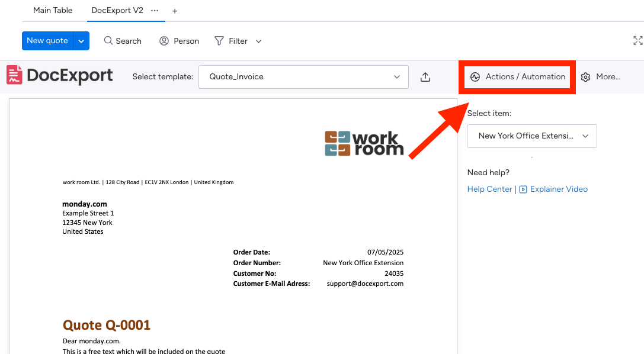Viewport: 644px width, 354px height.
Task: Click the '12345 New York' address line
Action: (x=87, y=223)
